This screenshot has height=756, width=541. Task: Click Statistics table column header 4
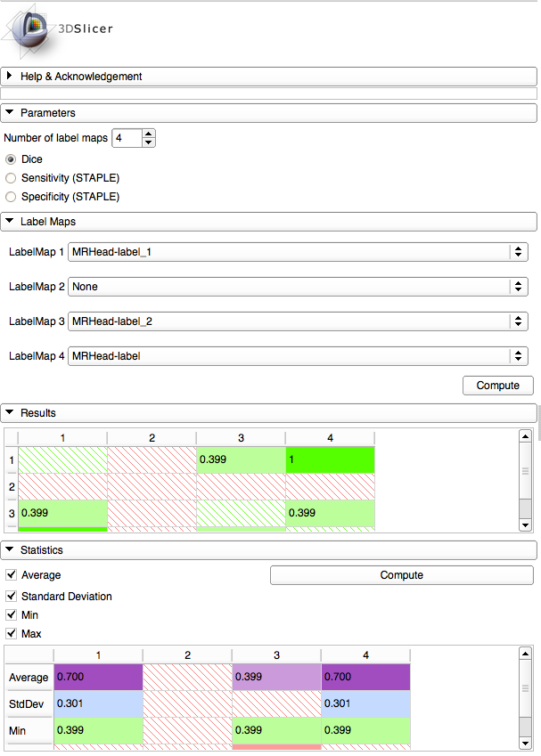point(365,655)
